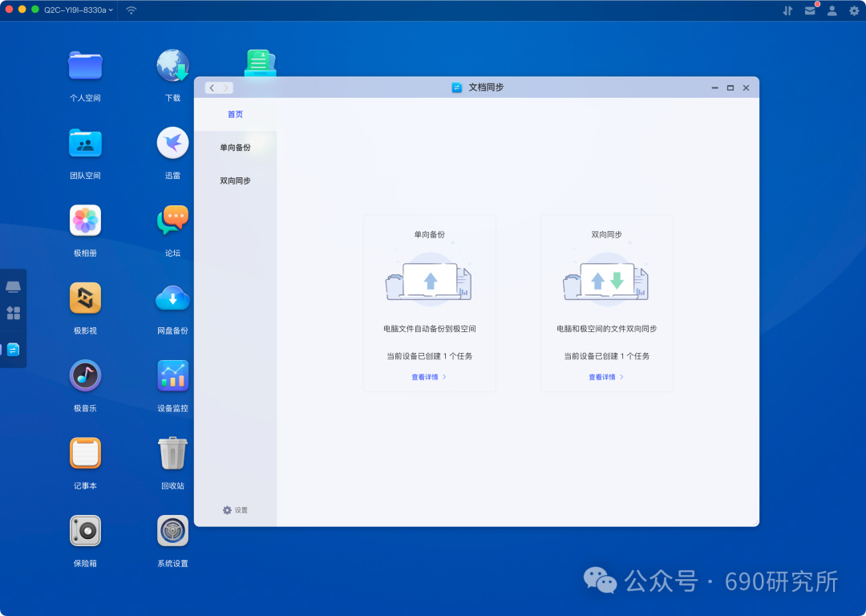The width and height of the screenshot is (866, 616).
Task: Click the back navigation arrow
Action: (212, 88)
